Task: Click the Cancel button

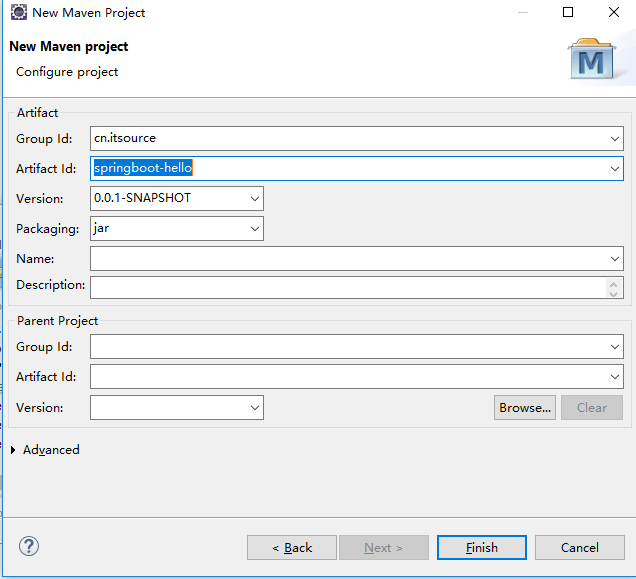Action: click(x=580, y=548)
